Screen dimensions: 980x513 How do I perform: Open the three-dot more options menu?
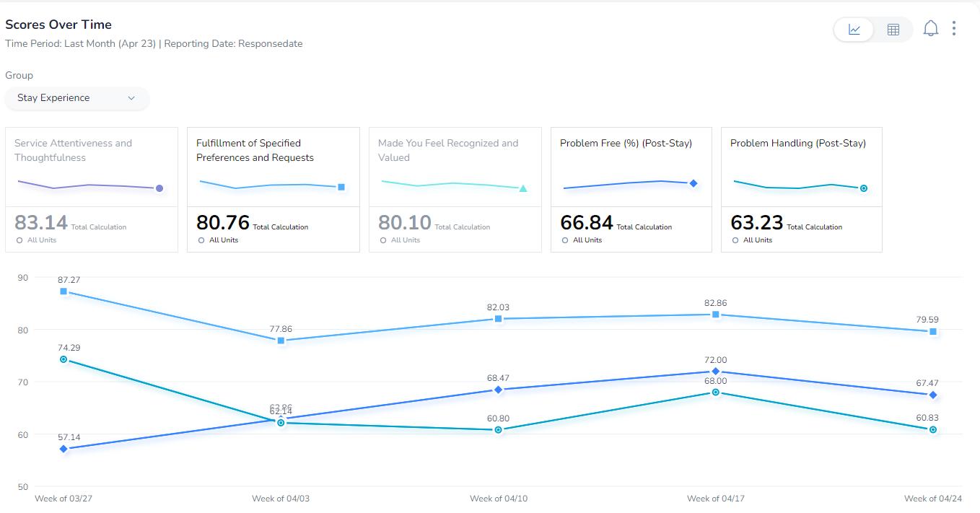pos(954,28)
